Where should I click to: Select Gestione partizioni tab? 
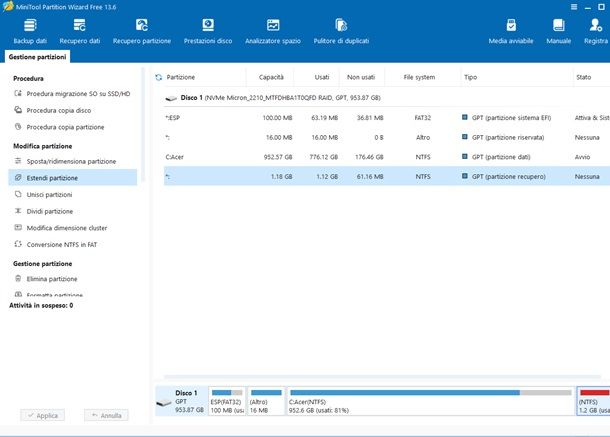click(x=37, y=57)
